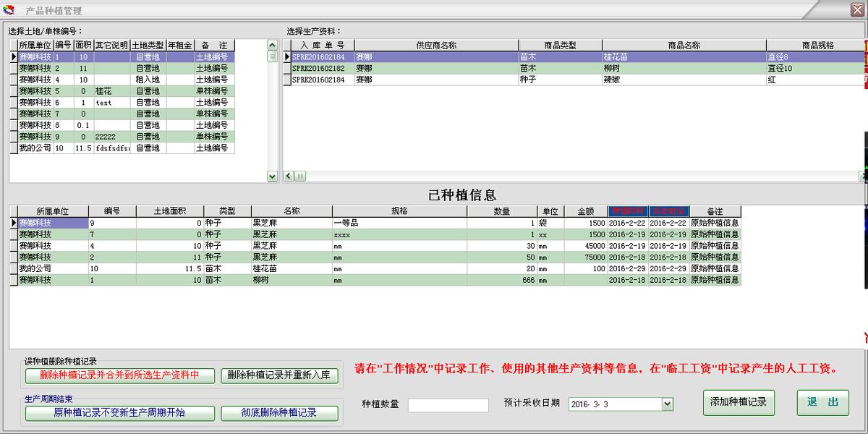This screenshot has width=868, height=434.
Task: Select the land record with 桂花 remark
Action: point(109,90)
